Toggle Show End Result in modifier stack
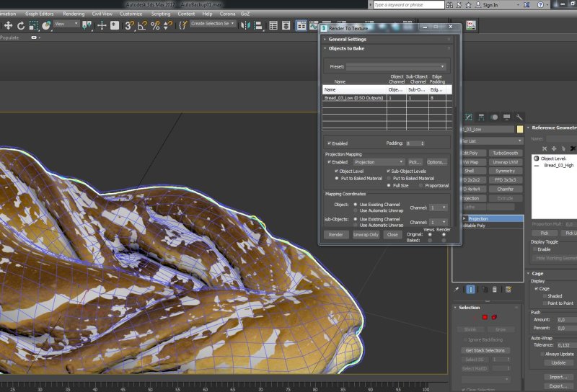The image size is (577, 392). tap(470, 289)
